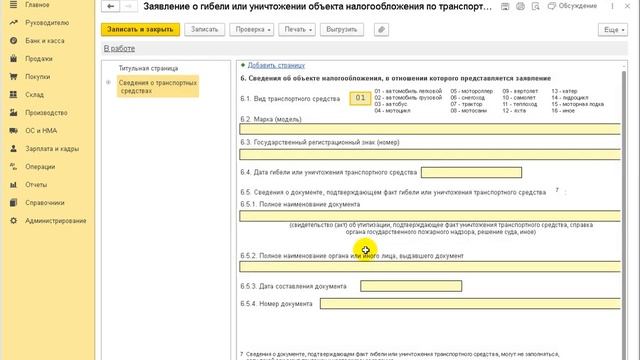Click the Полное наименование документа field
The width and height of the screenshot is (640, 360).
430,216
